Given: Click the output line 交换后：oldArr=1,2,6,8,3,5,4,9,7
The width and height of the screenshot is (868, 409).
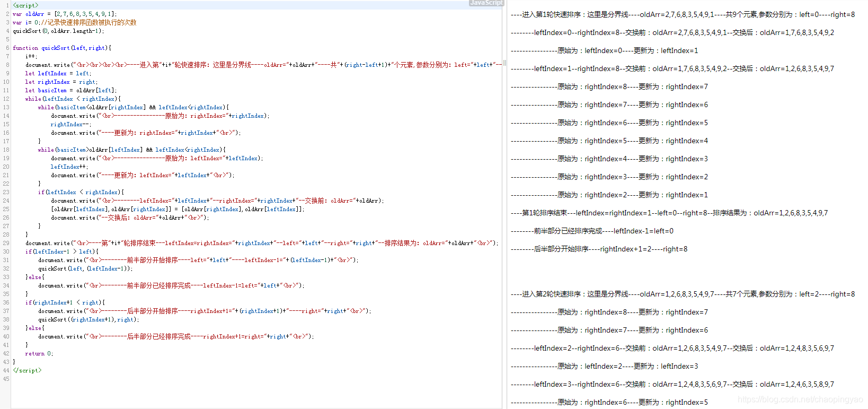Looking at the screenshot, I should [x=672, y=68].
